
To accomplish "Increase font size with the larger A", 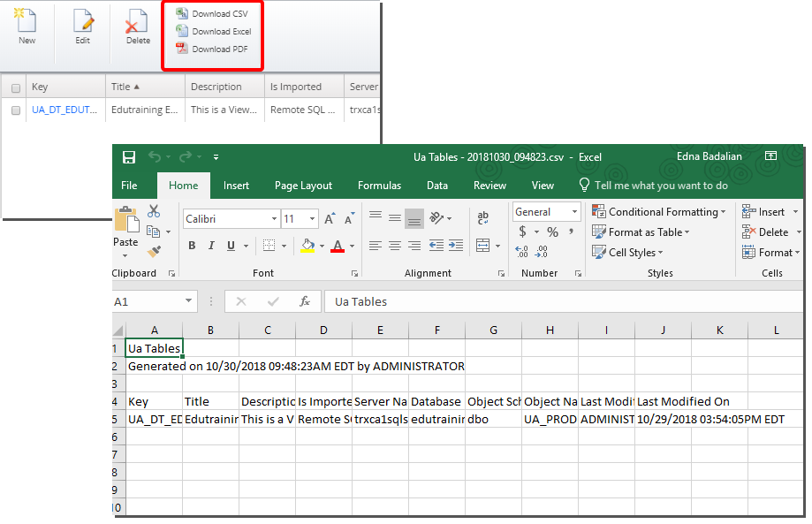I will [x=330, y=218].
